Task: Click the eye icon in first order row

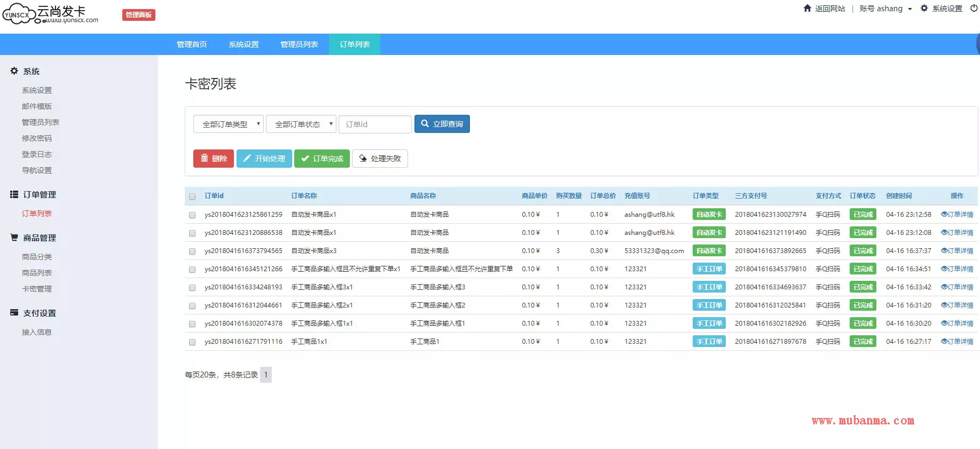Action: [944, 214]
